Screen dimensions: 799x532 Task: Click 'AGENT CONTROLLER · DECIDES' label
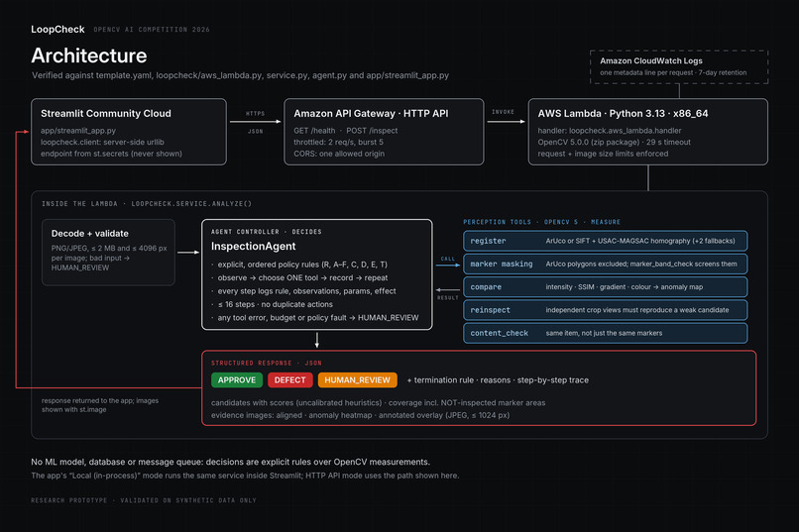pos(267,232)
